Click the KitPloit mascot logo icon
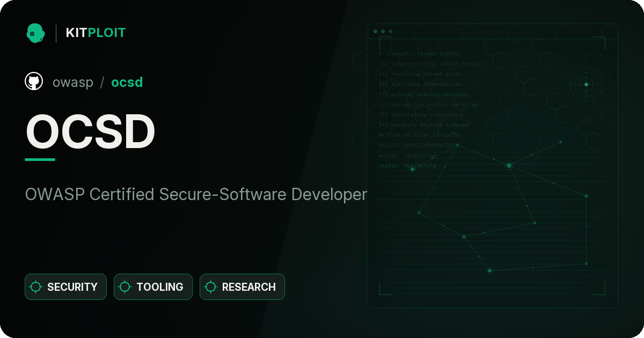The image size is (644, 338). pyautogui.click(x=35, y=33)
